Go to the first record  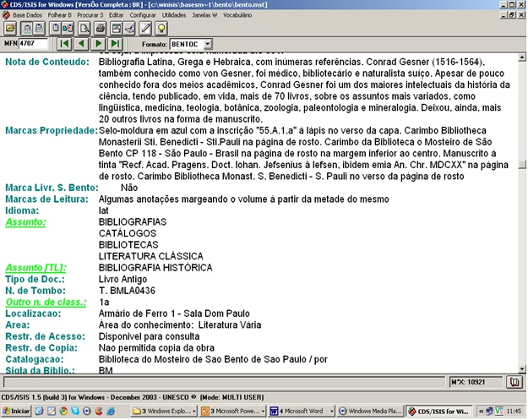[64, 44]
